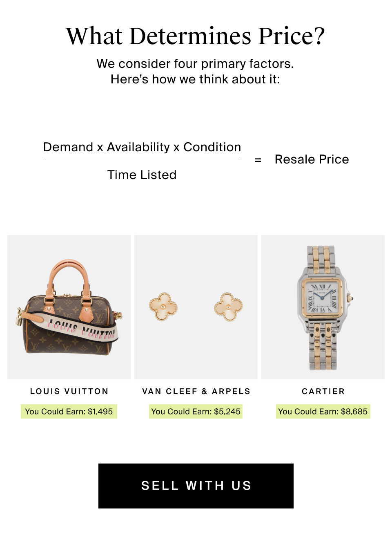The width and height of the screenshot is (392, 542).
Task: Click the "We consider four primary factors" line
Action: click(x=195, y=64)
